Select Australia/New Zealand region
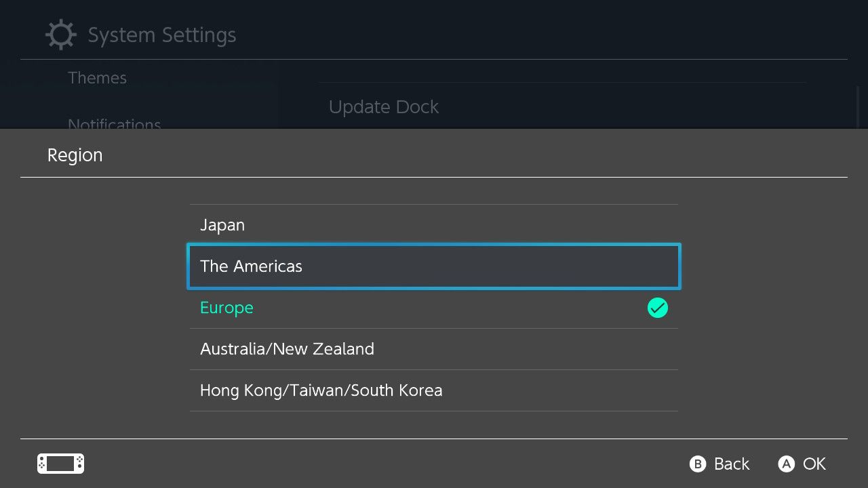Viewport: 868px width, 488px height. pyautogui.click(x=434, y=349)
